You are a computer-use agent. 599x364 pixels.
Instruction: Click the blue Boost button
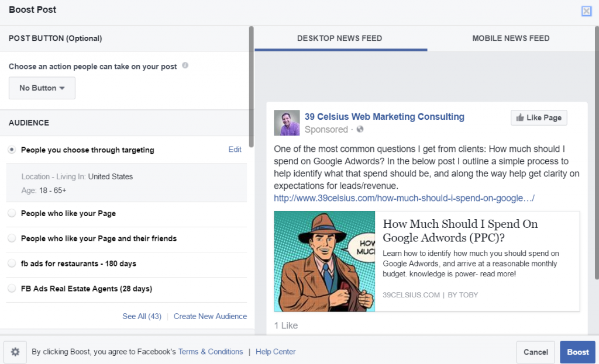577,352
